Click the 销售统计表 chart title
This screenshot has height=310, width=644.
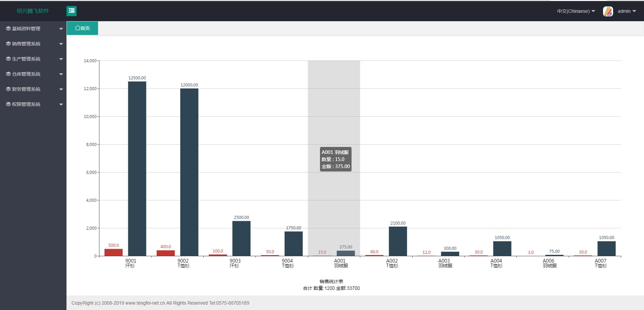point(331,281)
